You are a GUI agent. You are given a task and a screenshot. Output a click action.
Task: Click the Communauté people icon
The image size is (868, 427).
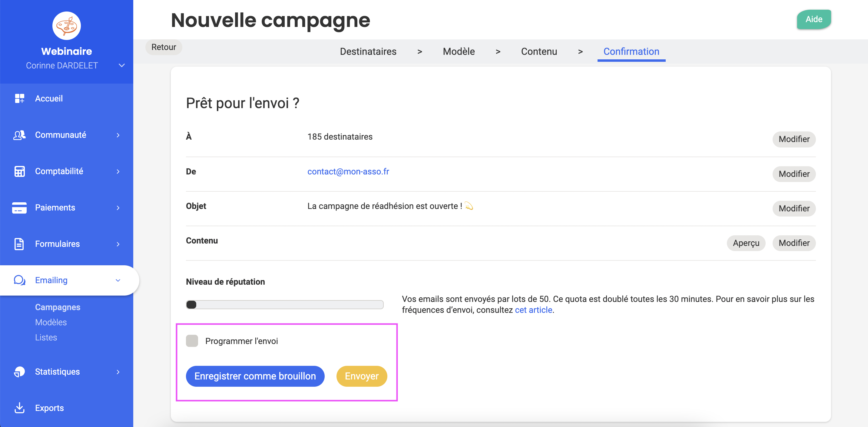point(20,135)
